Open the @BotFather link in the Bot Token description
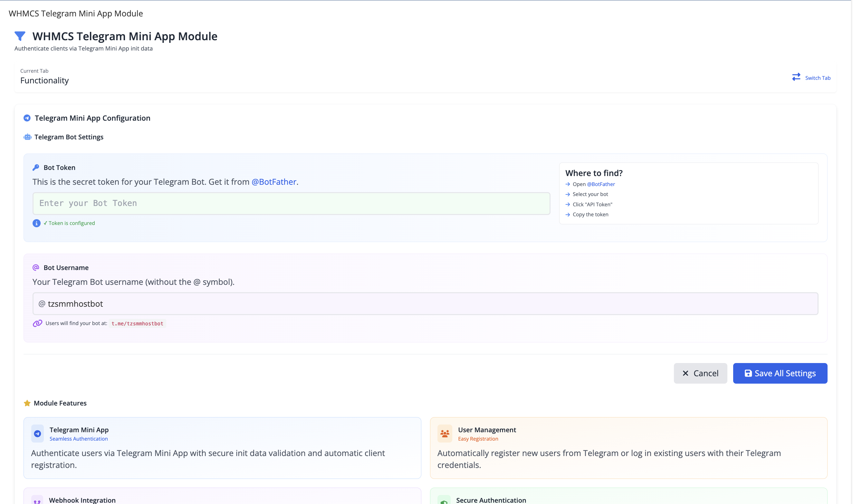Viewport: 853px width, 504px height. click(273, 182)
